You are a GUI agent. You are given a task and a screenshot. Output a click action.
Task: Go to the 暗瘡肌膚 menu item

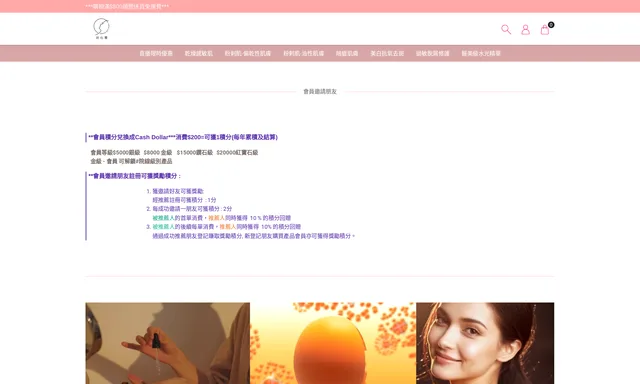[347, 53]
